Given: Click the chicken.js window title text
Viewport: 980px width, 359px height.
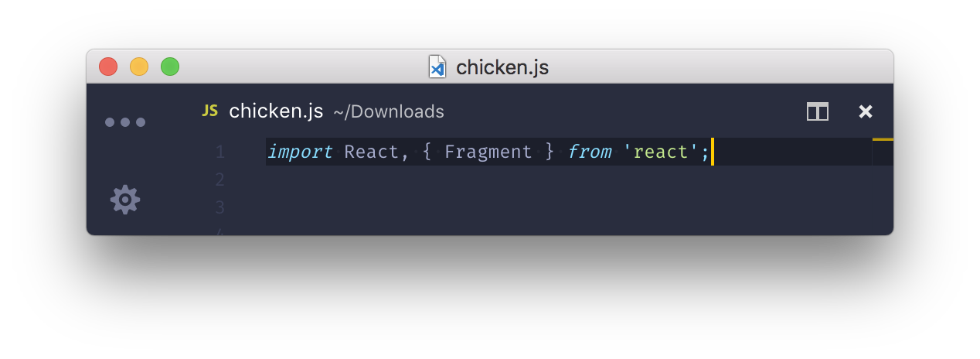Looking at the screenshot, I should point(502,67).
